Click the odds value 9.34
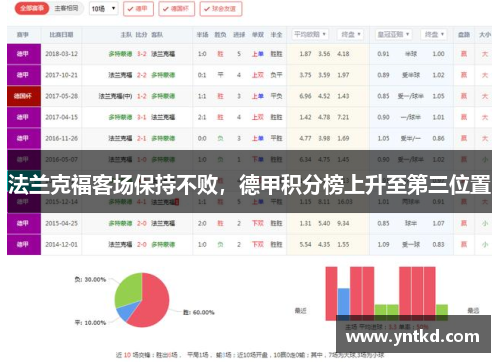The image size is (500, 362). (x=343, y=223)
